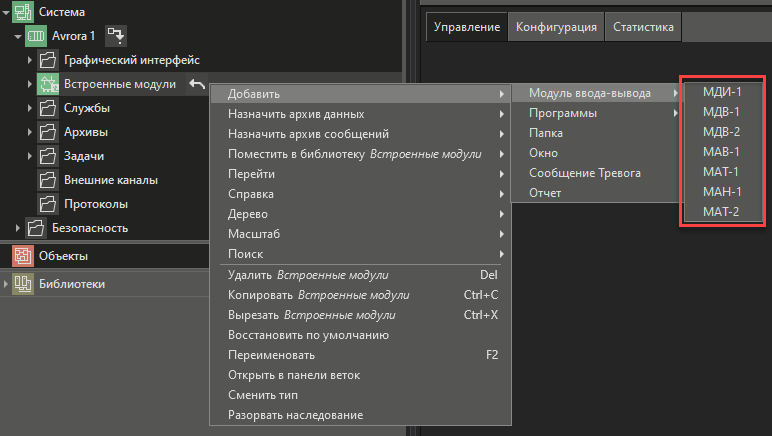Viewport: 772px width, 436px height.
Task: Expand the Службы branch
Action: [30, 108]
